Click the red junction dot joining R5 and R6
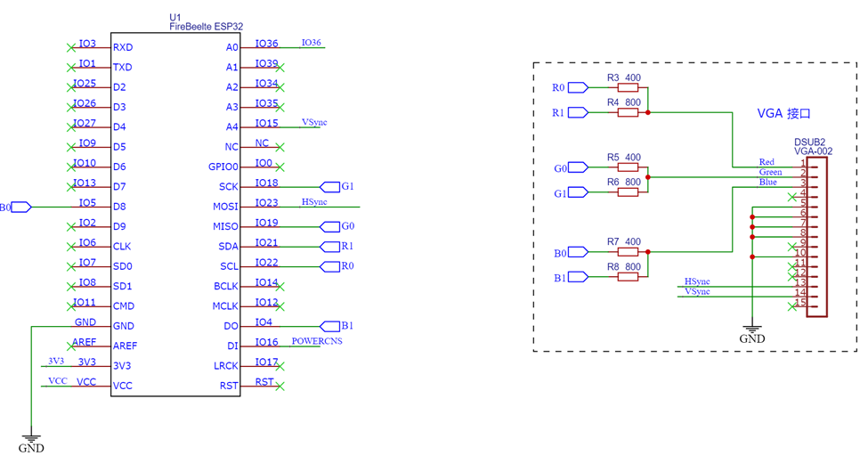868x464 pixels. pyautogui.click(x=648, y=177)
